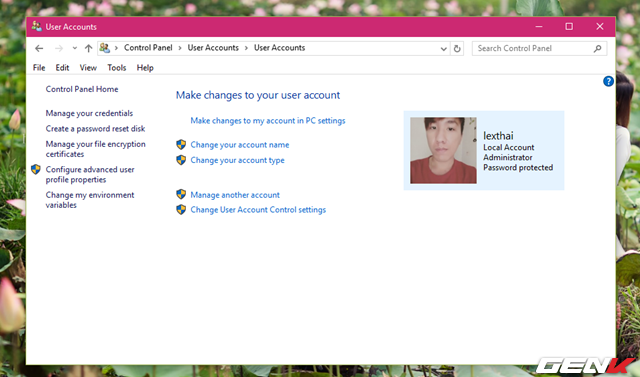Click the lexthai account name text
The height and width of the screenshot is (377, 640).
pos(498,135)
